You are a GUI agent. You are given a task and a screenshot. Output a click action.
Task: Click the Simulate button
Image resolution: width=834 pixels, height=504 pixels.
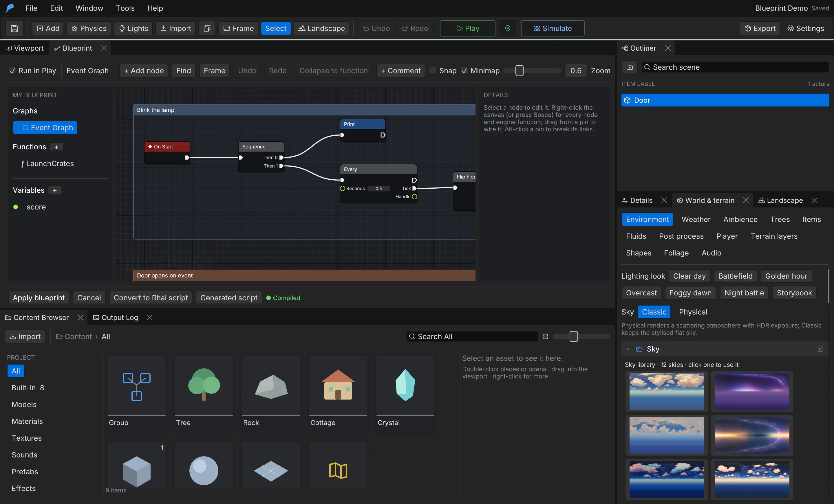553,28
